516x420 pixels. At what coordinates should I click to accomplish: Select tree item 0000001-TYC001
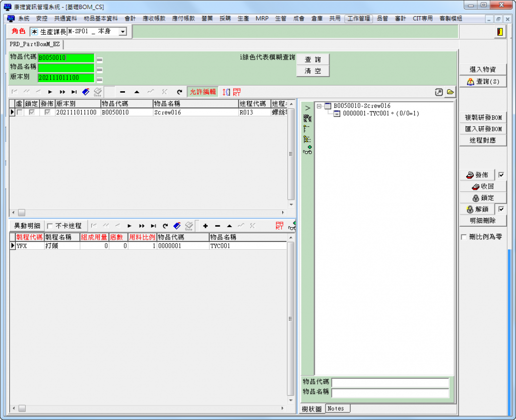coord(380,114)
